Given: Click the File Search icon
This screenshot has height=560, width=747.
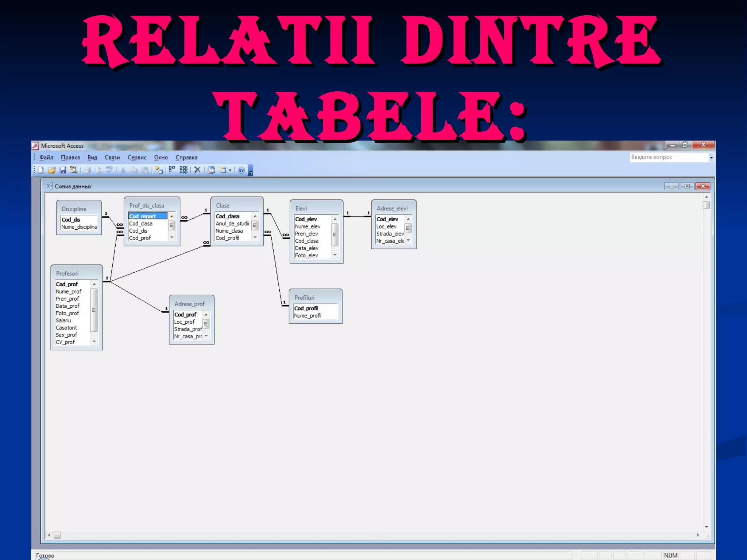Looking at the screenshot, I should coord(74,170).
